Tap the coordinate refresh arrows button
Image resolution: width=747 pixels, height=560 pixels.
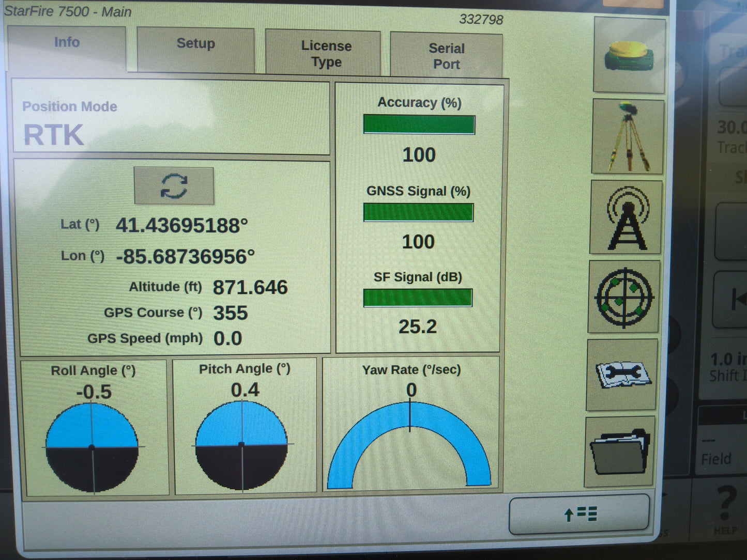[x=174, y=186]
